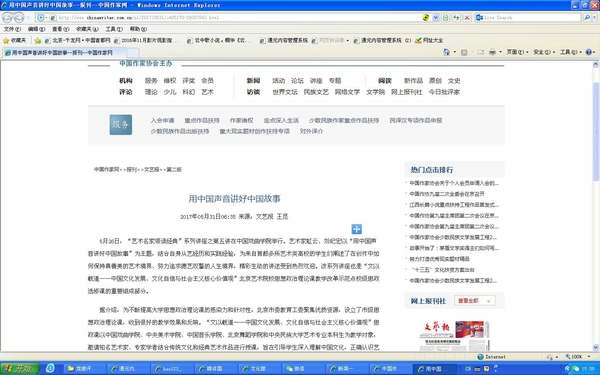Go back with the browser Back arrow
600x375 pixels.
[7, 18]
